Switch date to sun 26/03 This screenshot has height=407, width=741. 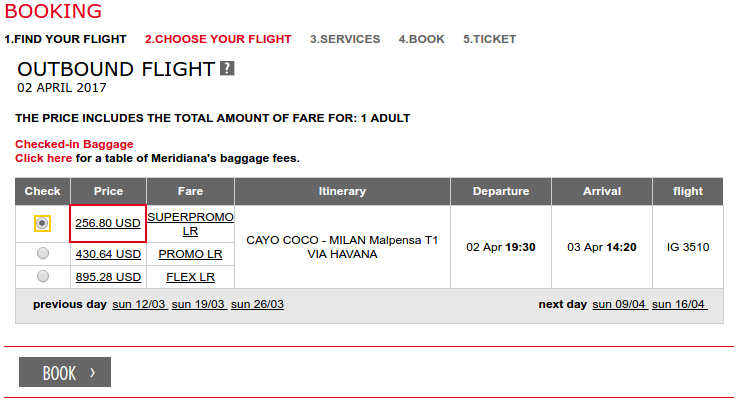(x=258, y=304)
